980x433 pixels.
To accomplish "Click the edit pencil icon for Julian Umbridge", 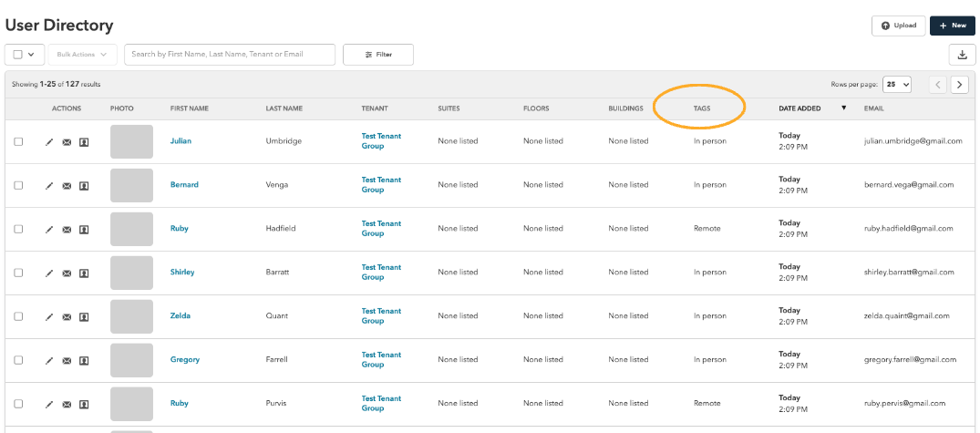I will [x=49, y=142].
